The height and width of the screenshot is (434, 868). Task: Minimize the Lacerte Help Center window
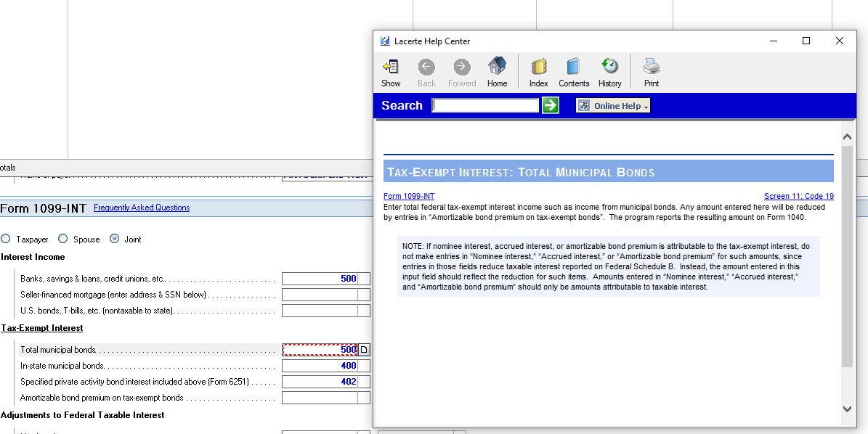[774, 41]
